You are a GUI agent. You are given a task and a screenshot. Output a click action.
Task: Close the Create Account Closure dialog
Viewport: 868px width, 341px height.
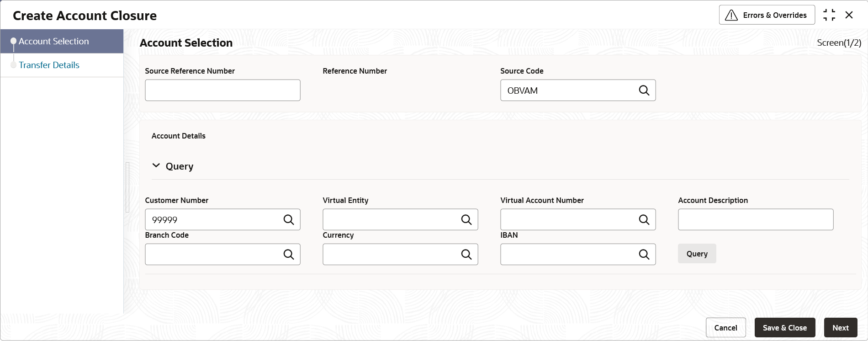click(849, 15)
